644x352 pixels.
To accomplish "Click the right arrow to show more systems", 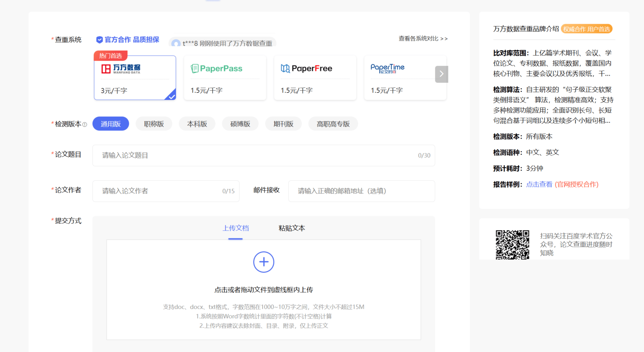I will (x=441, y=74).
